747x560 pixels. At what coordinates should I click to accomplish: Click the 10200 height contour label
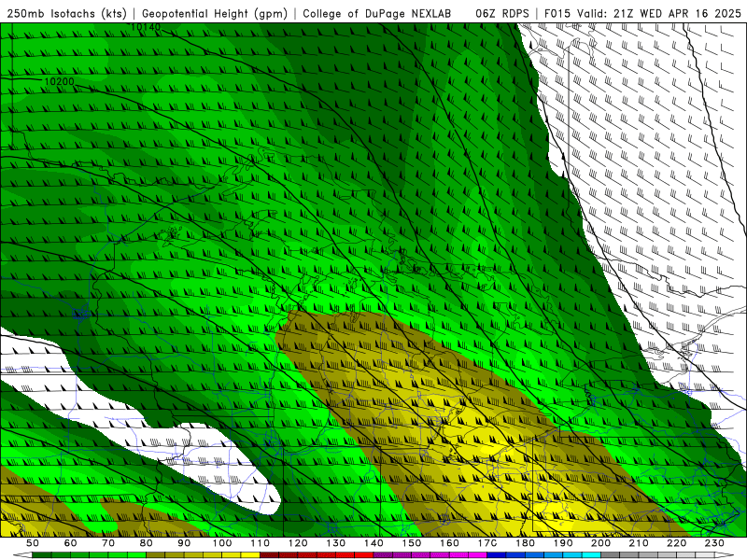[60, 82]
